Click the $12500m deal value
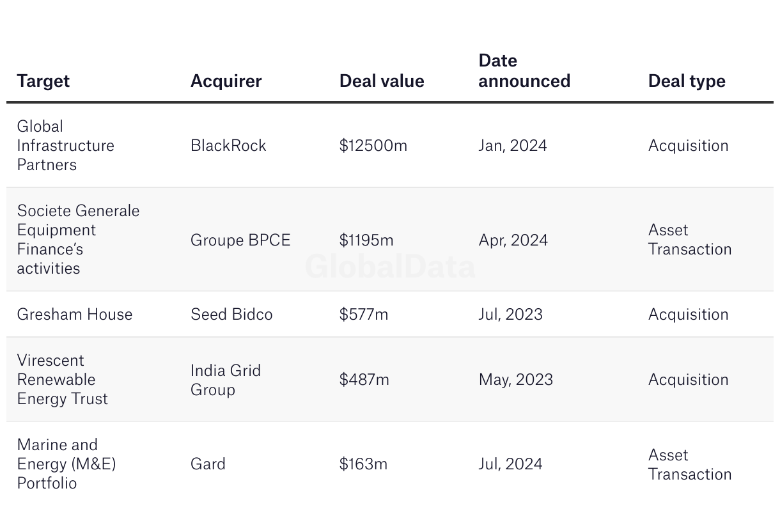 (373, 145)
